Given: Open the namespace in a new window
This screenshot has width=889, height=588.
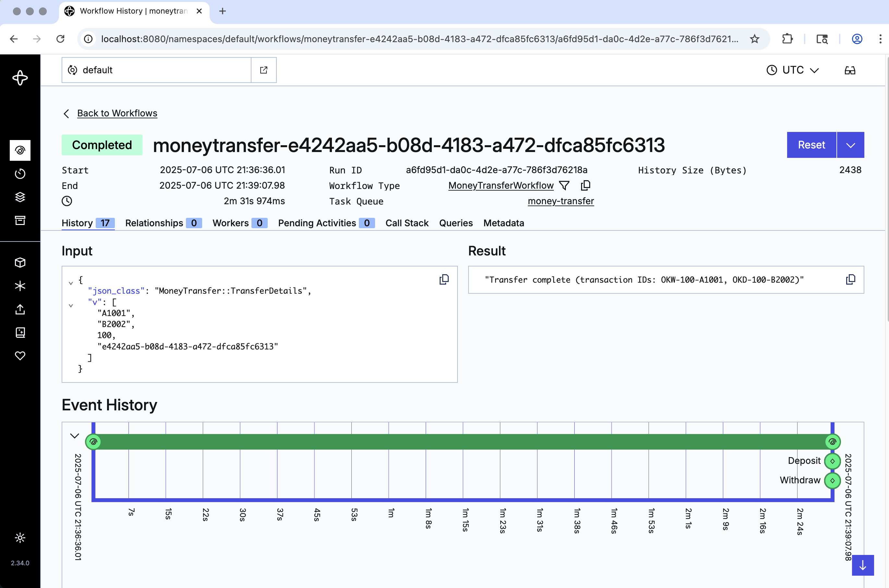Looking at the screenshot, I should click(x=263, y=70).
